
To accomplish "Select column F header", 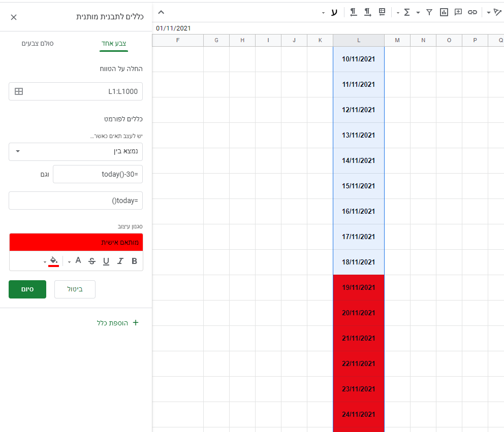I will tap(178, 41).
